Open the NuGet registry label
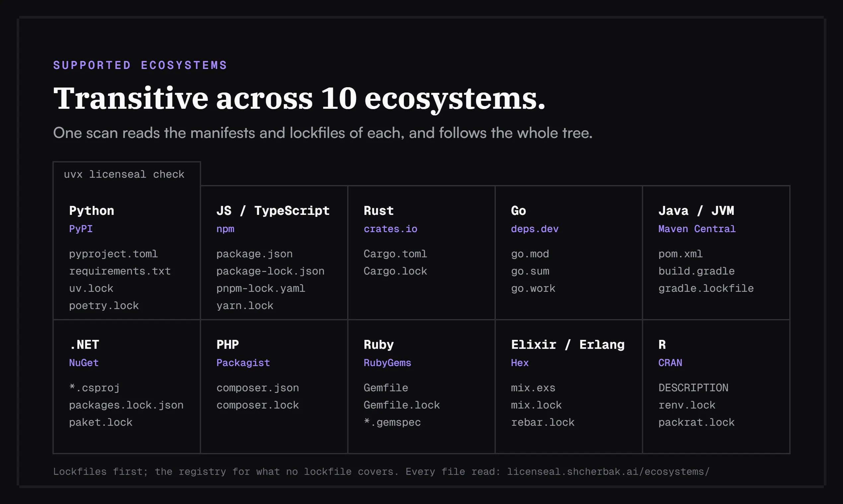 click(x=84, y=362)
